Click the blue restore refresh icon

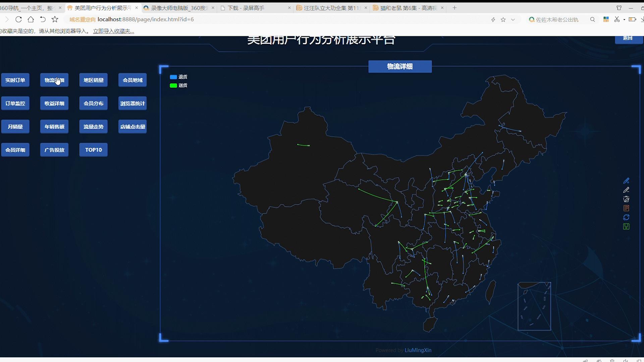626,217
